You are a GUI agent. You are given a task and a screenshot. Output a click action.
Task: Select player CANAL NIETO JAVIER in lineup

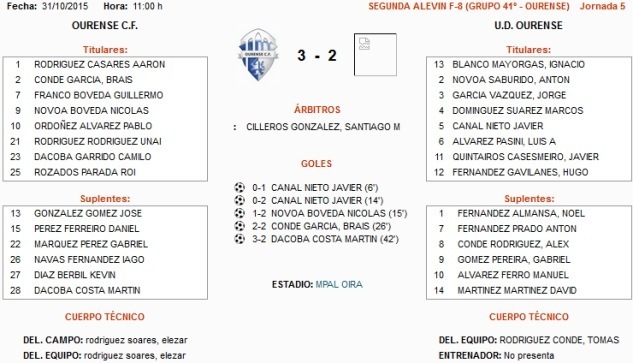[x=498, y=126]
